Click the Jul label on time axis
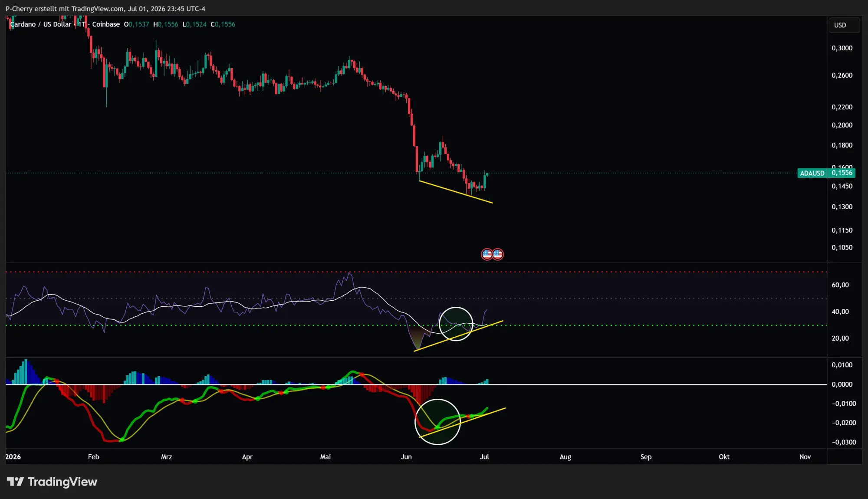868x499 pixels. coord(484,457)
